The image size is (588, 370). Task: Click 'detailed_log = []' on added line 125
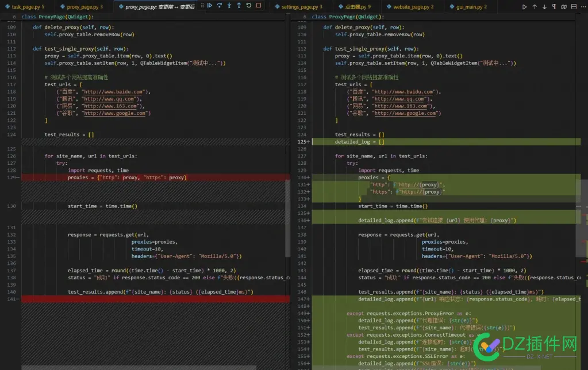click(359, 142)
